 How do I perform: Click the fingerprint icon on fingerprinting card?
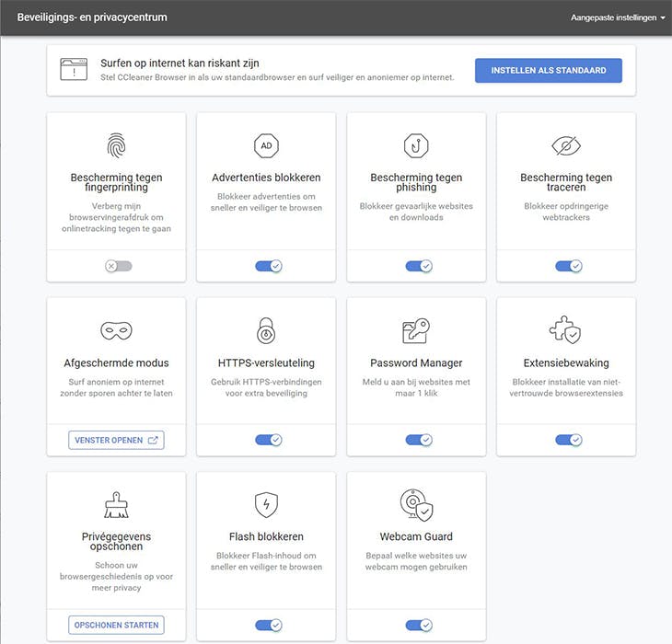coord(116,145)
